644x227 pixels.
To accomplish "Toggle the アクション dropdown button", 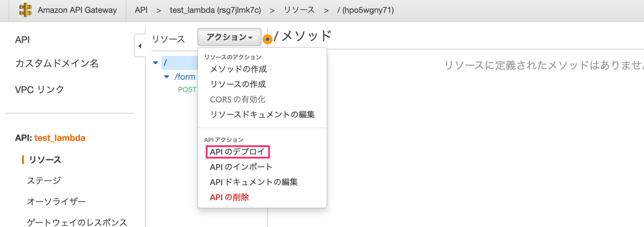I will coord(229,38).
